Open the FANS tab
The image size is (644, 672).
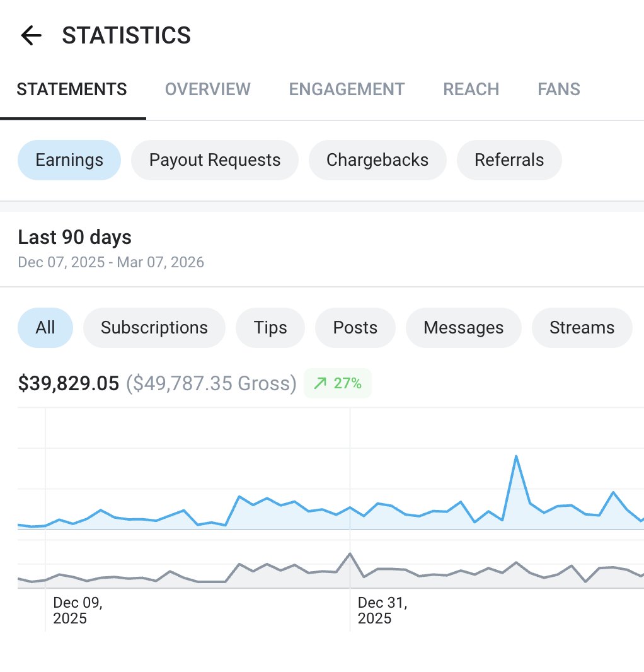559,89
